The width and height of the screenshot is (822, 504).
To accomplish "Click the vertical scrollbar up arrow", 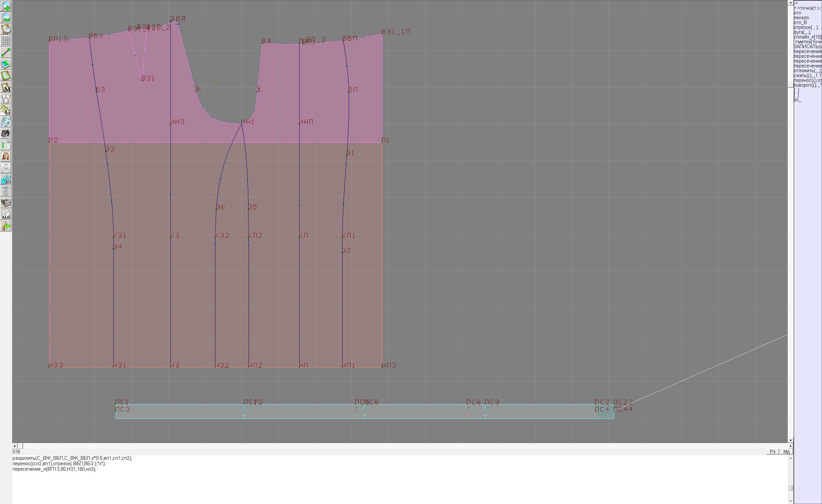I will [790, 2].
